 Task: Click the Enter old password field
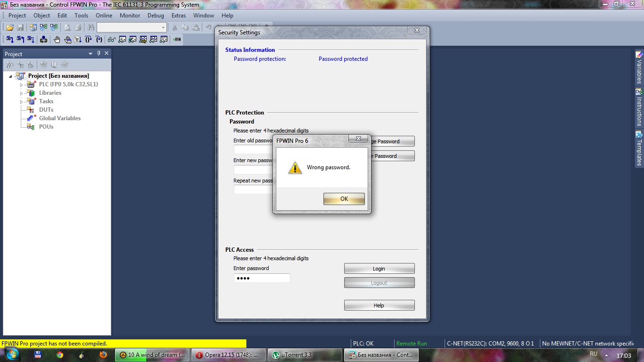[x=254, y=149]
